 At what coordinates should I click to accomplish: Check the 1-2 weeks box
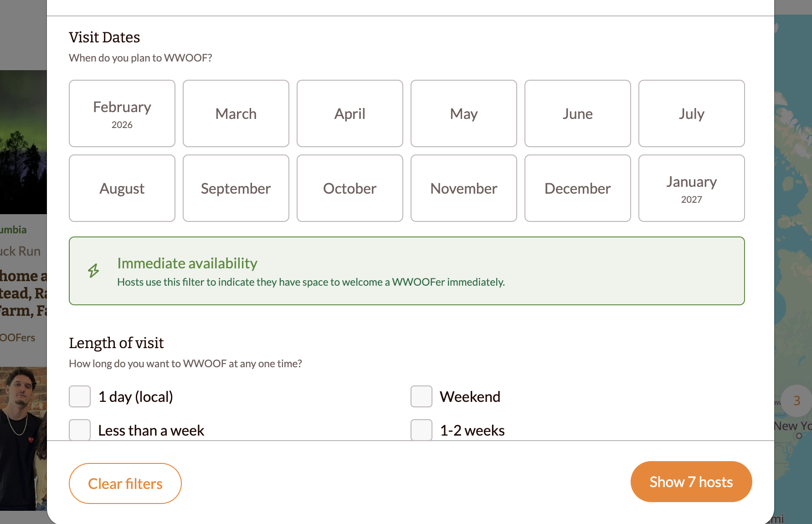click(421, 430)
